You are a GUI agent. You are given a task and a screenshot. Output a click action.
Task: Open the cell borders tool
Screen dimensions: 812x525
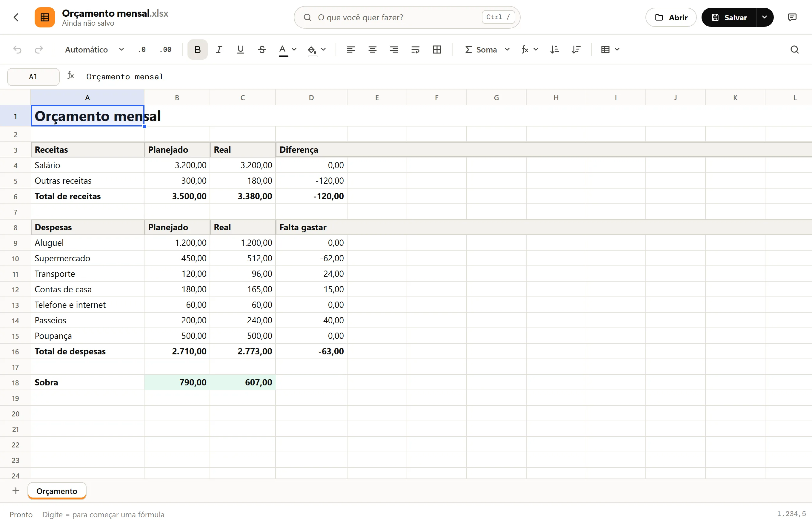point(437,50)
